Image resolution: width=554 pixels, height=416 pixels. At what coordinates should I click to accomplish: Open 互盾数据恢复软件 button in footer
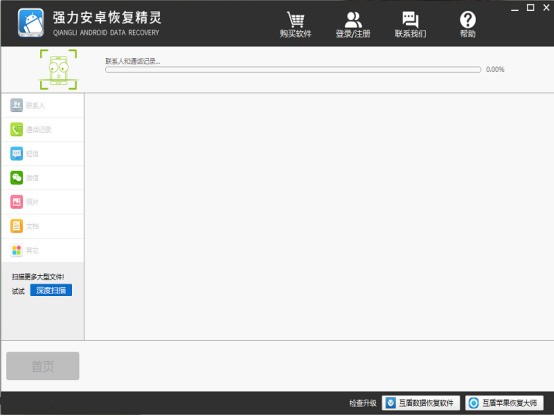coord(421,403)
